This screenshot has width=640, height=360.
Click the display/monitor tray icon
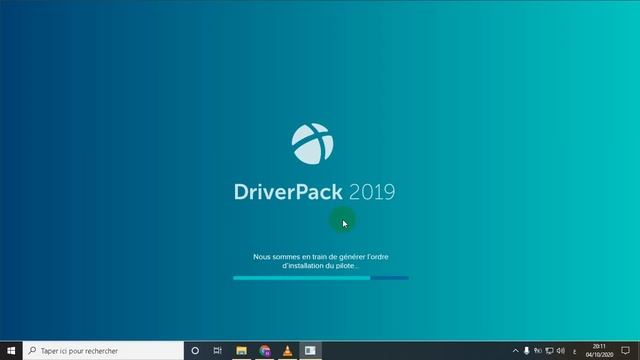[x=549, y=351]
